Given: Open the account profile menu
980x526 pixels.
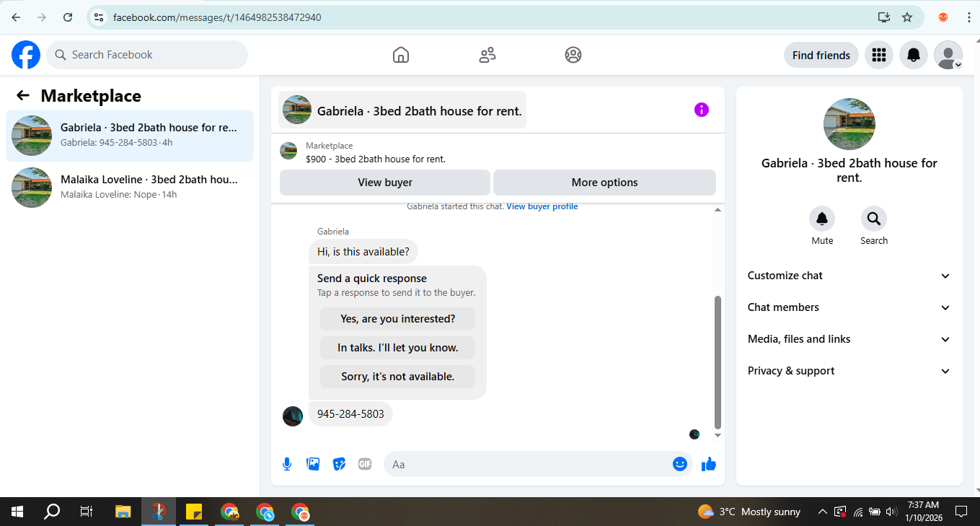Looking at the screenshot, I should click(x=948, y=55).
